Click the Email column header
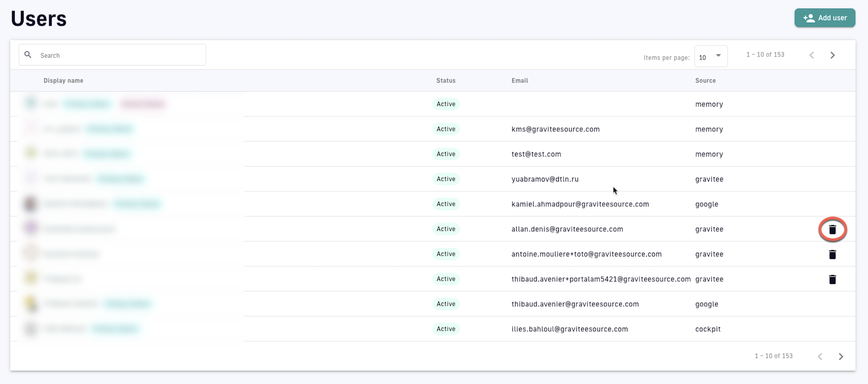 [519, 80]
